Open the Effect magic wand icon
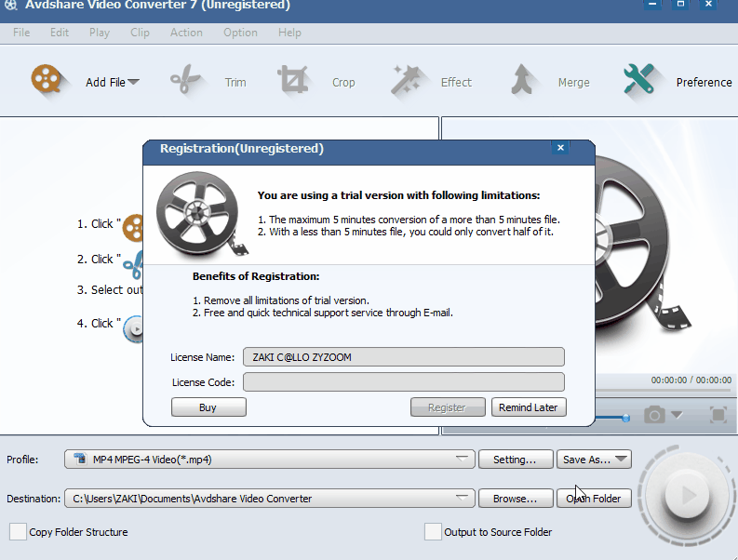Viewport: 738px width, 560px height. pos(405,80)
